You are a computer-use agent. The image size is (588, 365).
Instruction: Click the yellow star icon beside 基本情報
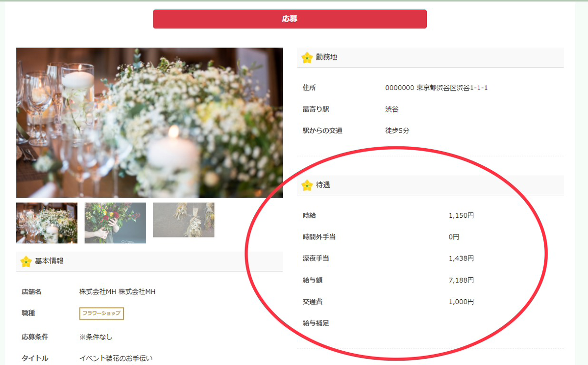(26, 261)
